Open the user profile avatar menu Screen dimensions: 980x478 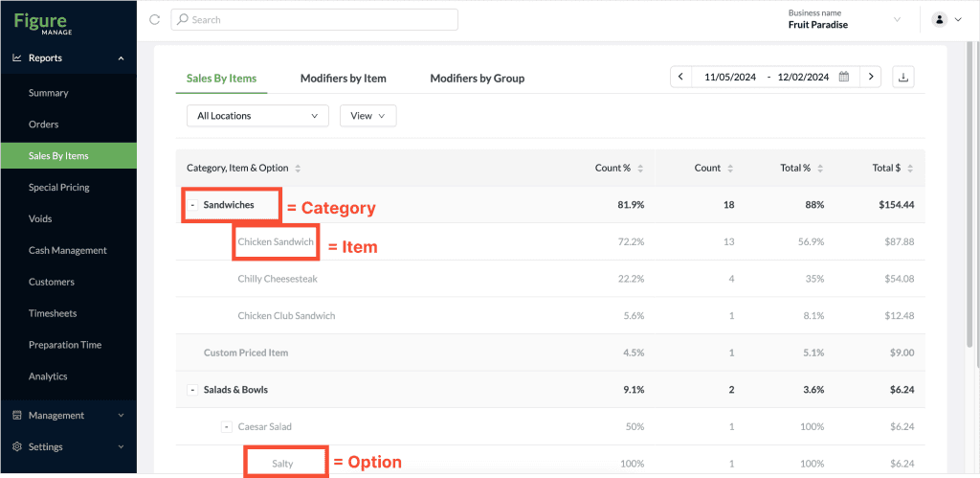coord(940,19)
